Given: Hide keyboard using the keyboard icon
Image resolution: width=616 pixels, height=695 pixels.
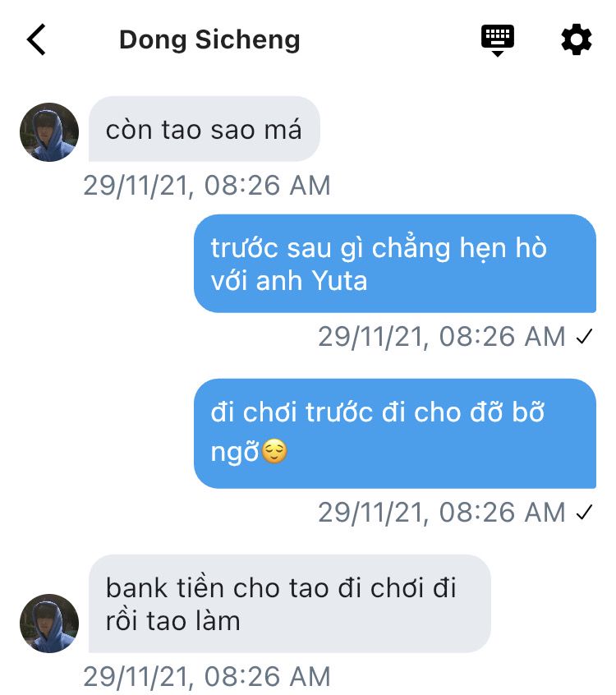Looking at the screenshot, I should 498,40.
